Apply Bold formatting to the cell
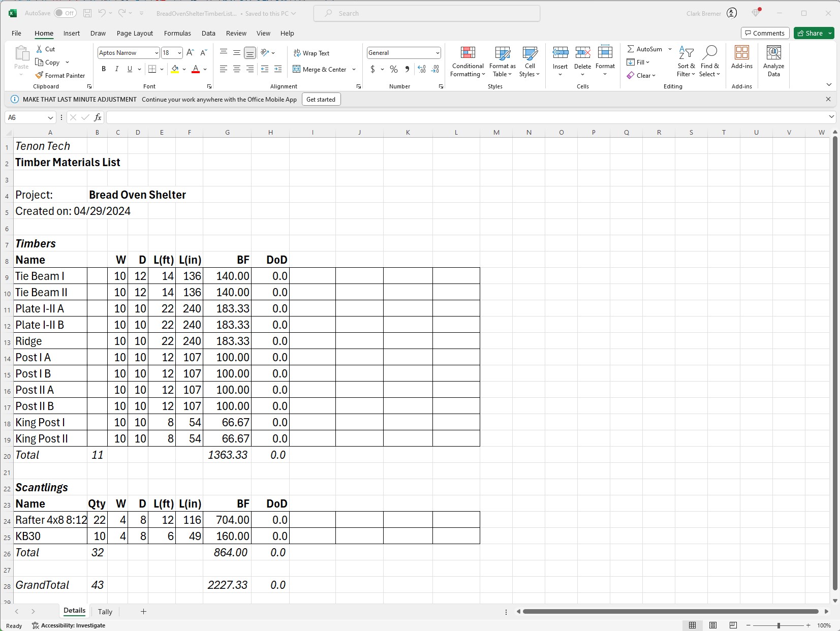 [104, 69]
